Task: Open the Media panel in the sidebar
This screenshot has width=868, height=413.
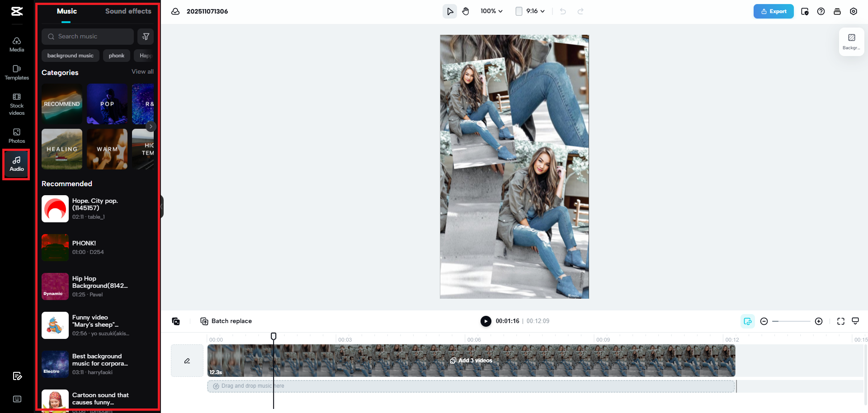Action: [x=16, y=44]
